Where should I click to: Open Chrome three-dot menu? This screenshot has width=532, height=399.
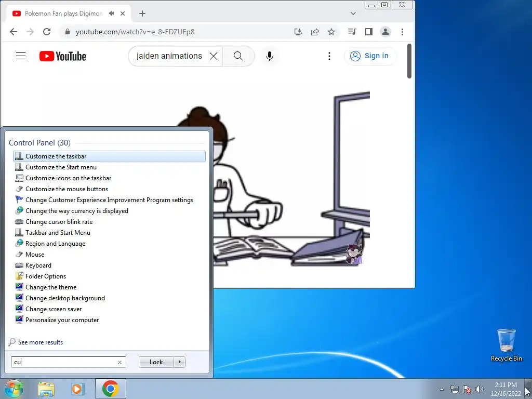tap(403, 32)
